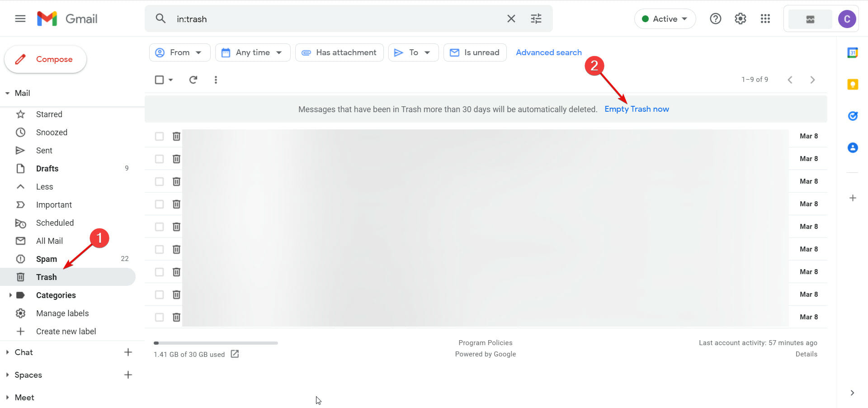This screenshot has width=868, height=408.
Task: Select the second message checkbox
Action: 159,159
